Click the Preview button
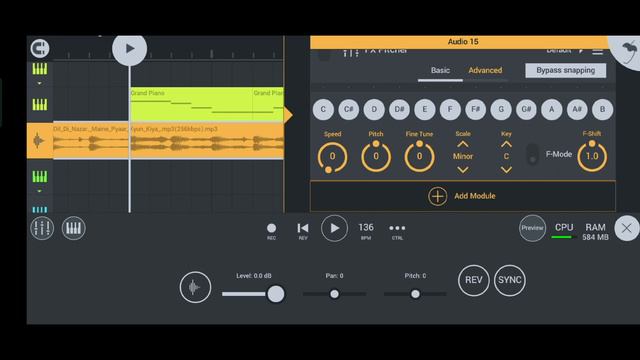Viewport: 640px width, 360px height. pos(533,228)
